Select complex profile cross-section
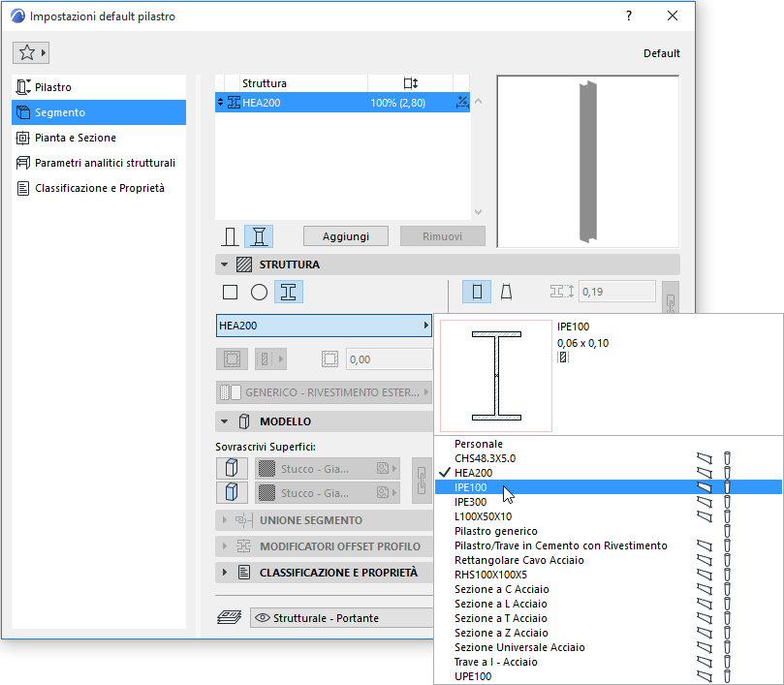784x685 pixels. tap(289, 292)
